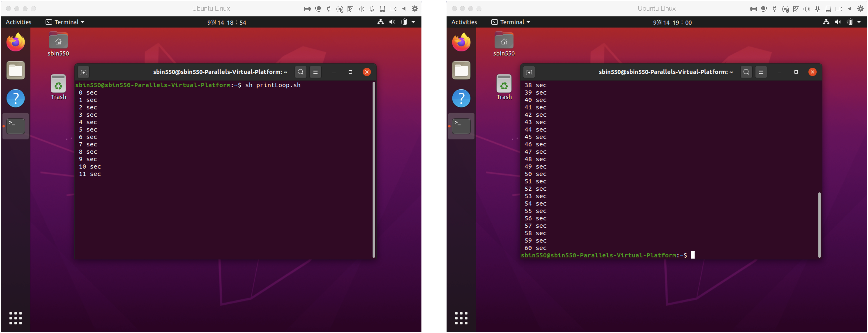Open Parallels settings gear in 19:00 window
Viewport: 868px width, 333px height.
(861, 9)
